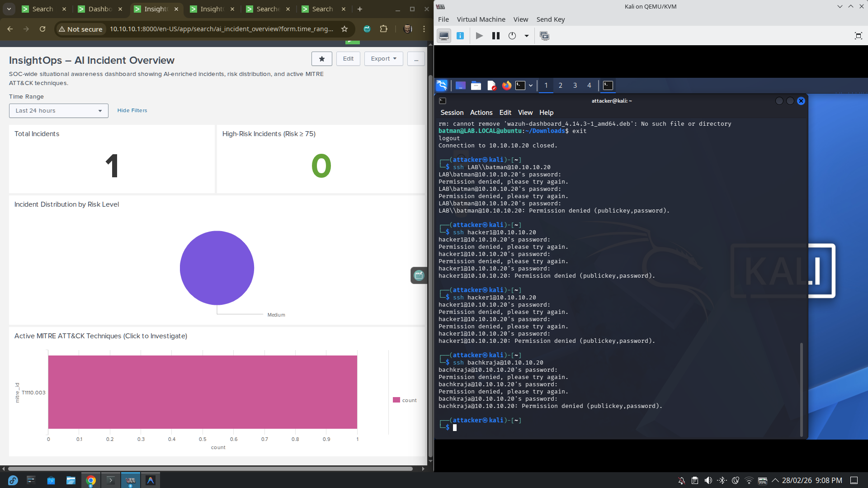
Task: Switch to the Dashbo browser tab
Action: [100, 9]
